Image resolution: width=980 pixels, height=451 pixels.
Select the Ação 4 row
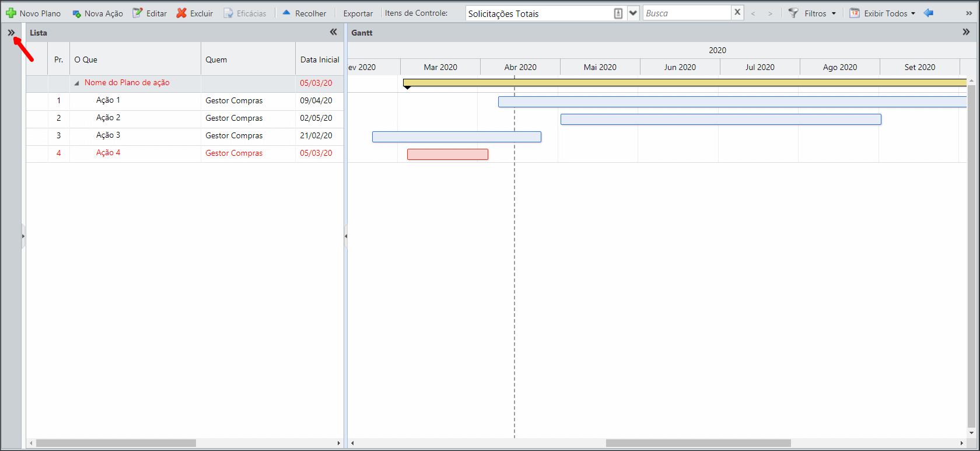[x=185, y=153]
